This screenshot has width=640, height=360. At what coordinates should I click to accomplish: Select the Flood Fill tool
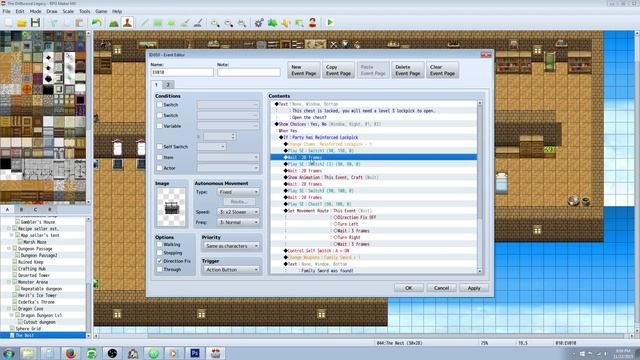point(184,23)
